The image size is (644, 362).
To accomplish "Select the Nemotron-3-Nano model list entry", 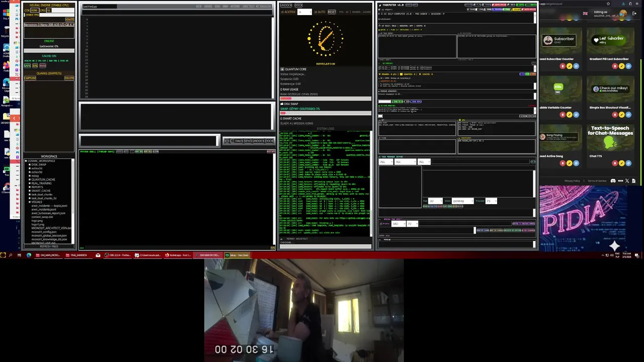I will coord(49,25).
